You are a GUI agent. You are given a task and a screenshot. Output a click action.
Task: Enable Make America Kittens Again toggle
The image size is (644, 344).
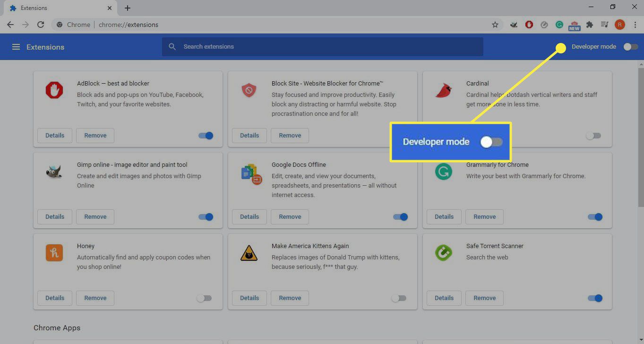tap(399, 298)
